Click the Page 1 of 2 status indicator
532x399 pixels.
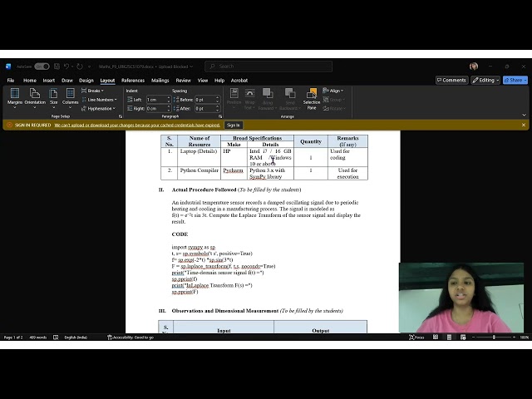(x=13, y=337)
